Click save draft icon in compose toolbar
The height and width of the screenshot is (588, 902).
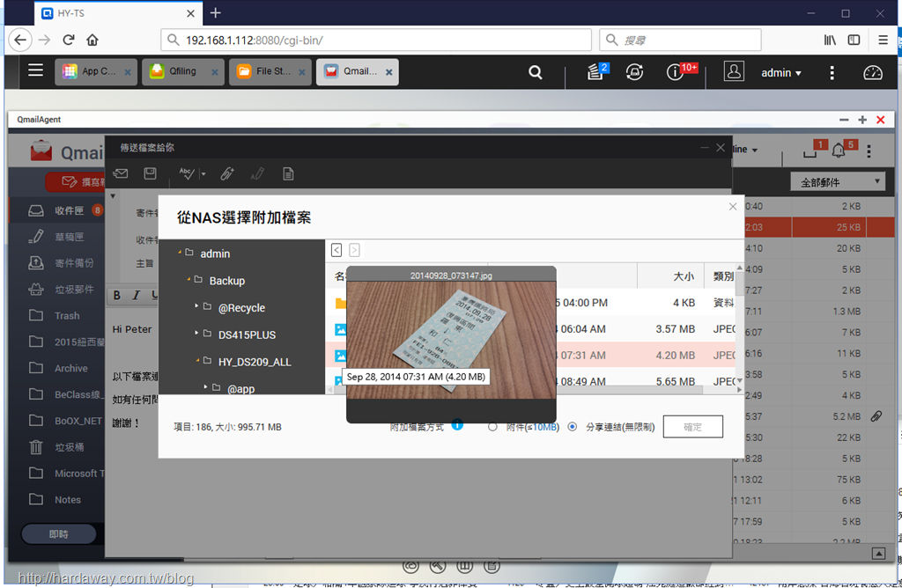point(150,173)
